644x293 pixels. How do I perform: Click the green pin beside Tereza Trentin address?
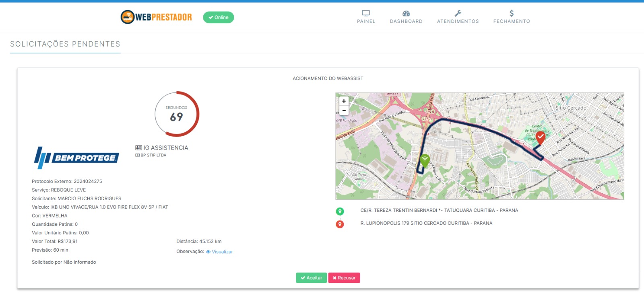click(x=340, y=211)
